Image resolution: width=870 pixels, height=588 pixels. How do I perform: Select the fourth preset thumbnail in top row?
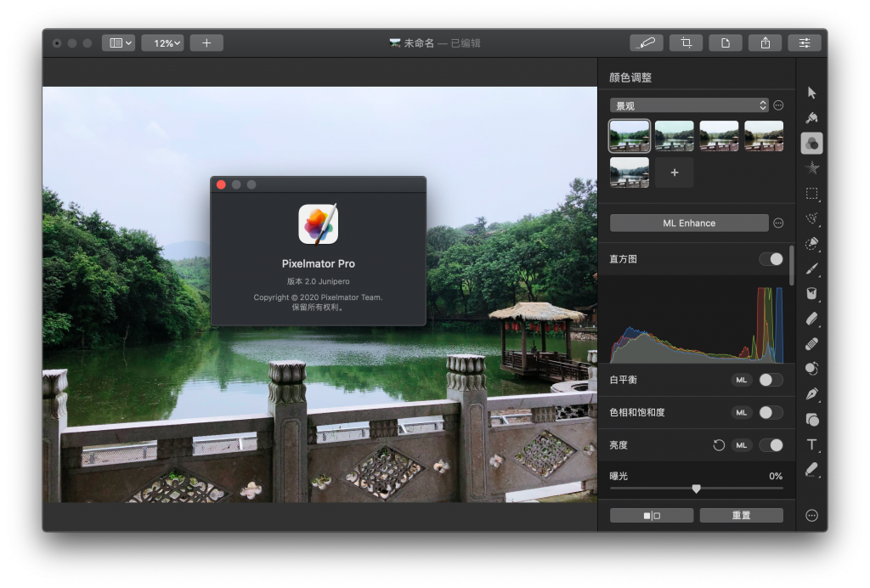coord(764,136)
